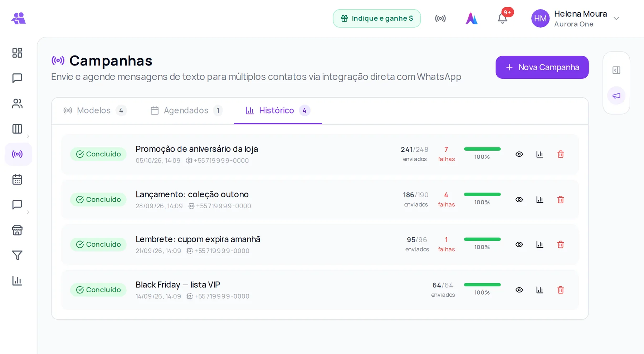Expand the Helena Moura account dropdown chevron
The height and width of the screenshot is (354, 644).
point(616,18)
